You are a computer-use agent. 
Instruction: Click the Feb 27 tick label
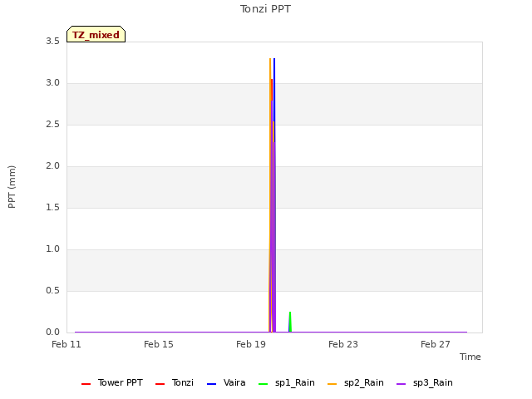436,344
